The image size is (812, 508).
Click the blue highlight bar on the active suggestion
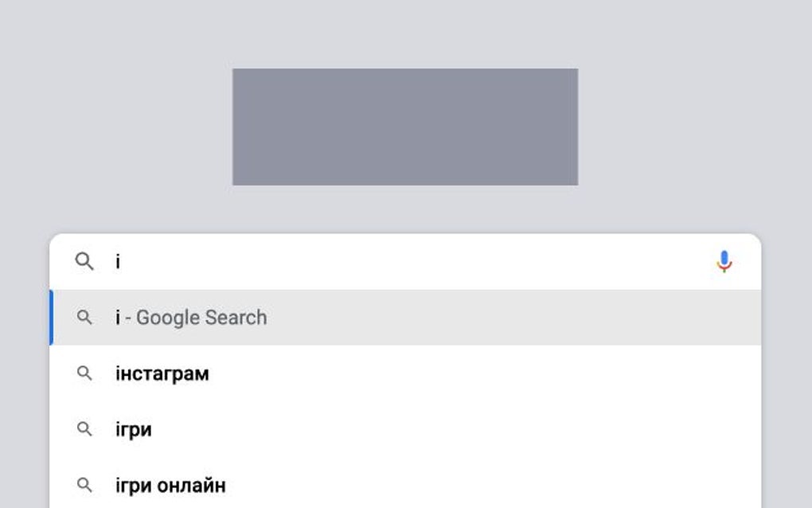pos(50,317)
